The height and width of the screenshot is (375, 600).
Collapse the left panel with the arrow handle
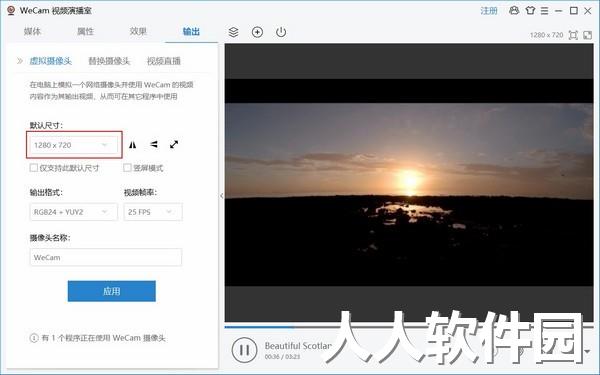(222, 196)
